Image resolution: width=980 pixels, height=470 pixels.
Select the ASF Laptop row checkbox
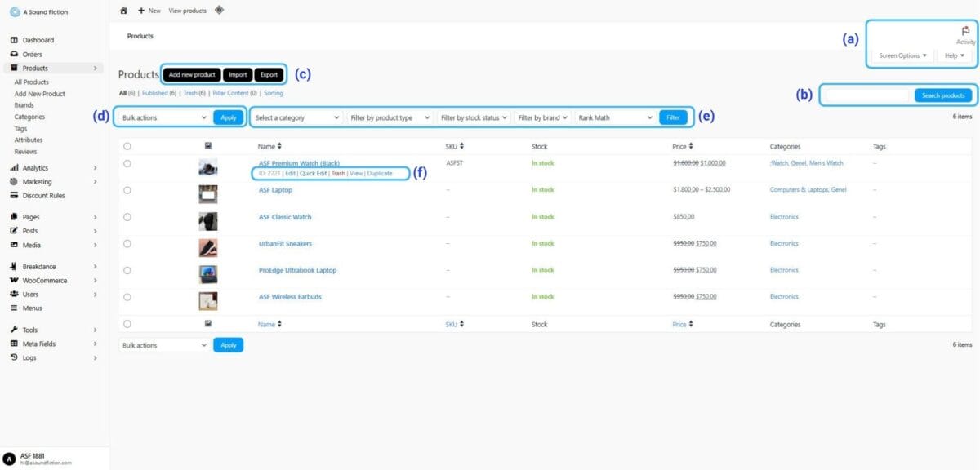click(x=127, y=190)
